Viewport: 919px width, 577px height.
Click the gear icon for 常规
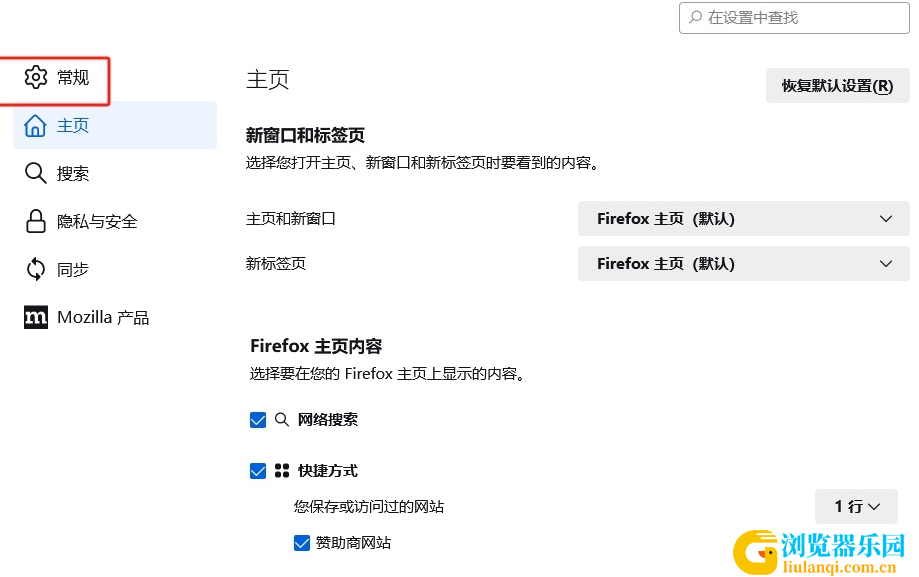coord(36,77)
